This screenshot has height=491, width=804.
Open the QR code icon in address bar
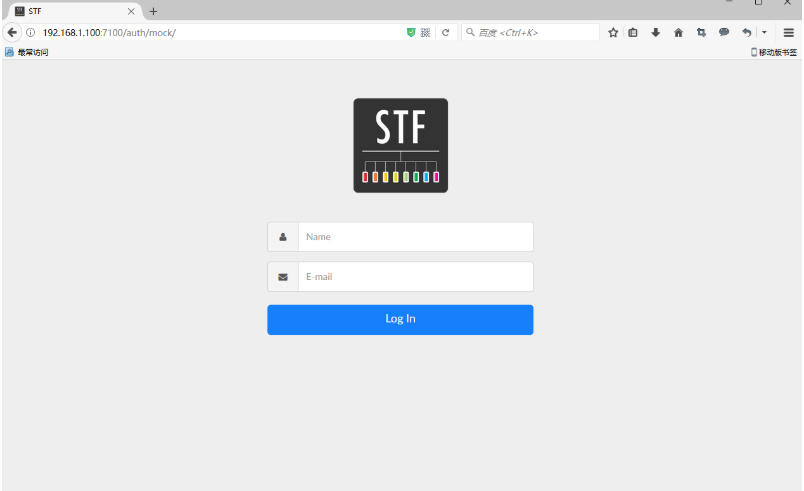[x=425, y=32]
